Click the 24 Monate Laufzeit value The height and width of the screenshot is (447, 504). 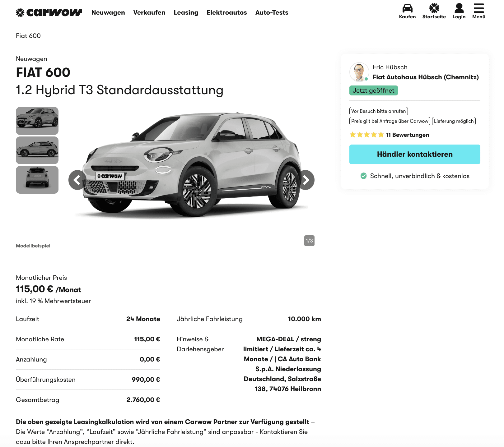143,319
